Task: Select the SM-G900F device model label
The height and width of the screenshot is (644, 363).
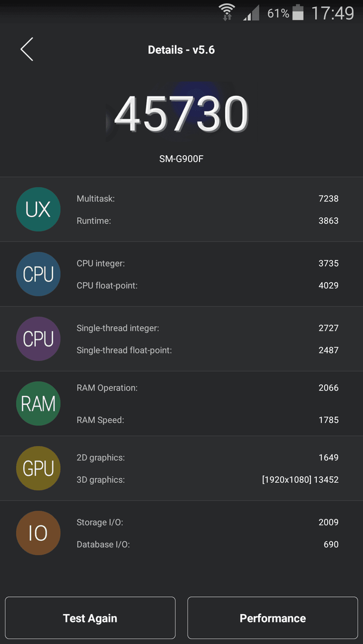Action: point(181,158)
